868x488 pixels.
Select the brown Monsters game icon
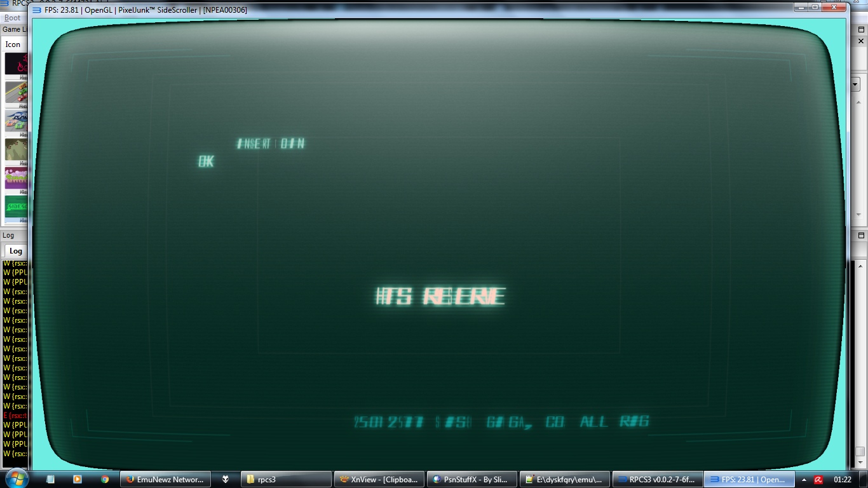(x=17, y=150)
